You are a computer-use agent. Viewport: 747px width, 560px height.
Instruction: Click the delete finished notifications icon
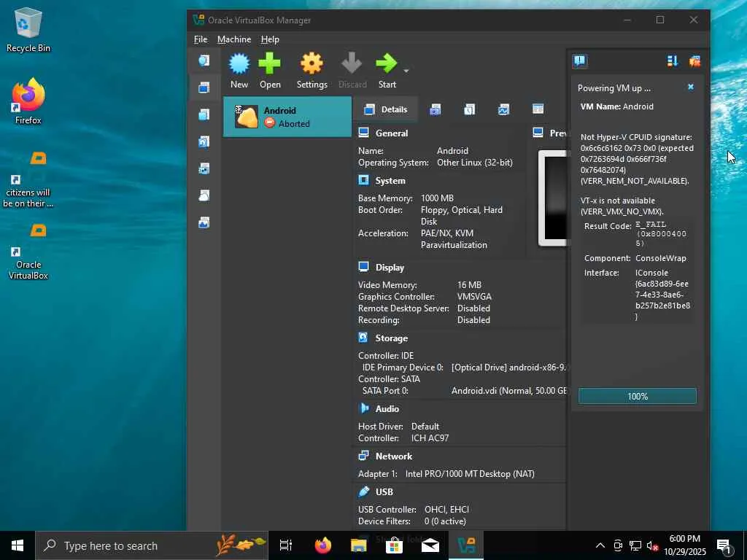tap(694, 61)
